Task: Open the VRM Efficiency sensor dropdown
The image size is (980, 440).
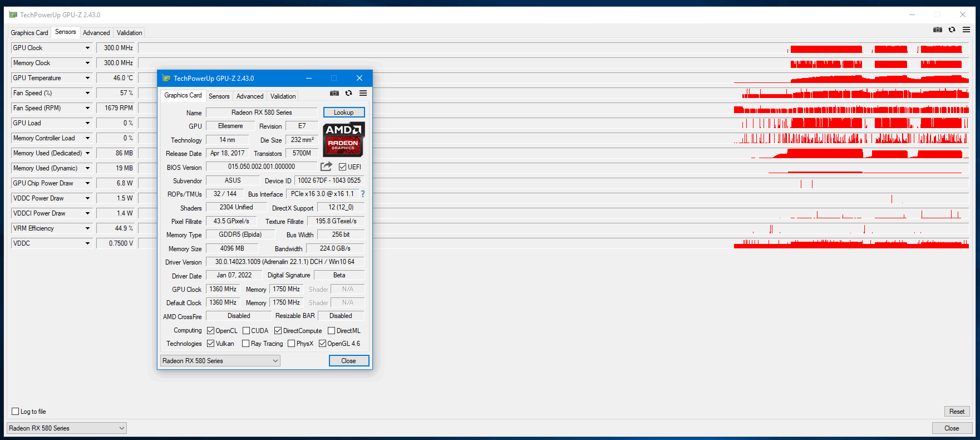Action: tap(87, 228)
